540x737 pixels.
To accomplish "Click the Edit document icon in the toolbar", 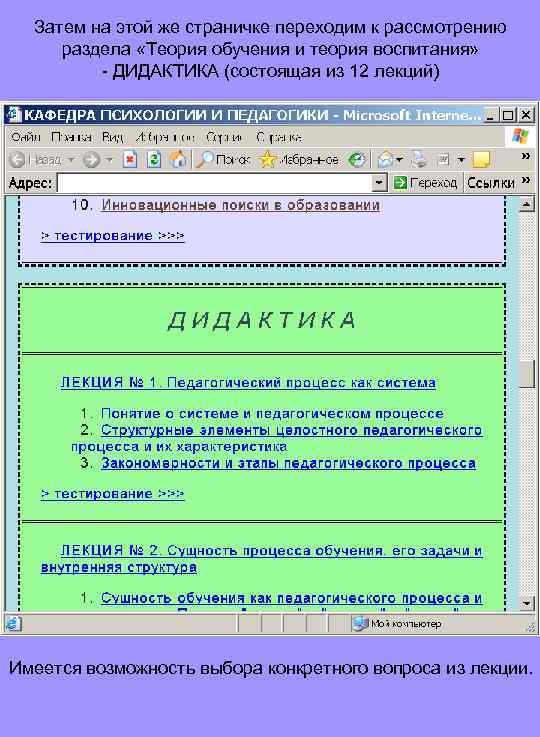I will click(443, 160).
